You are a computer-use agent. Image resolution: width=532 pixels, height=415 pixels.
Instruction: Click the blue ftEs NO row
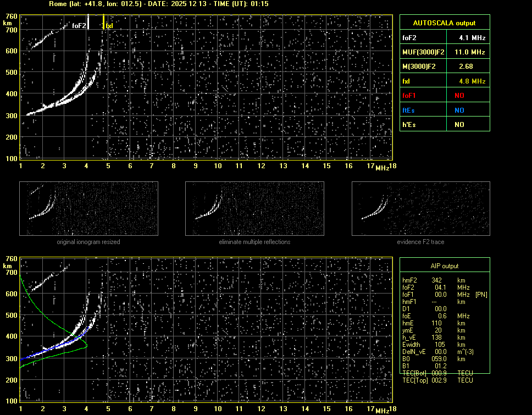(444, 110)
